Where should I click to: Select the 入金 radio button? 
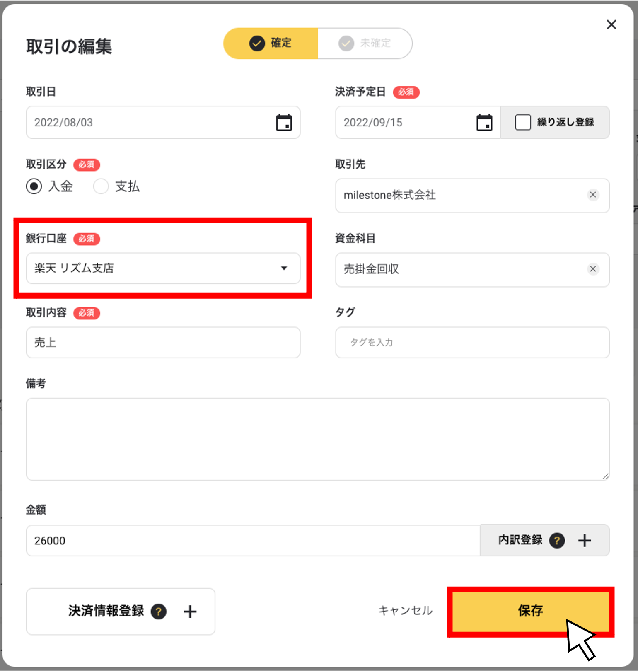(x=34, y=186)
